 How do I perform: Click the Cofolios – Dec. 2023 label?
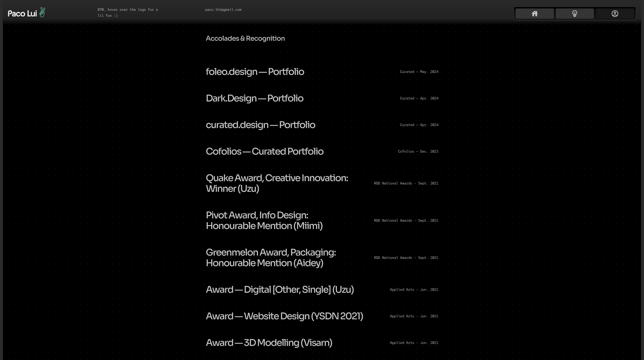tap(418, 151)
